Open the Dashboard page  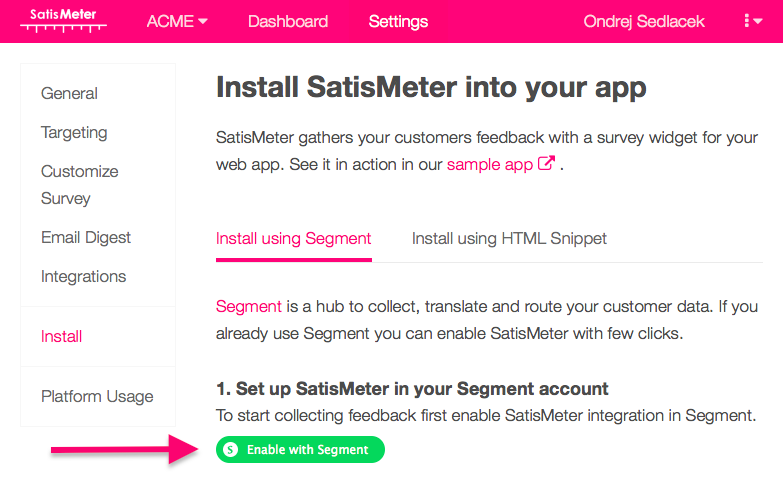288,21
